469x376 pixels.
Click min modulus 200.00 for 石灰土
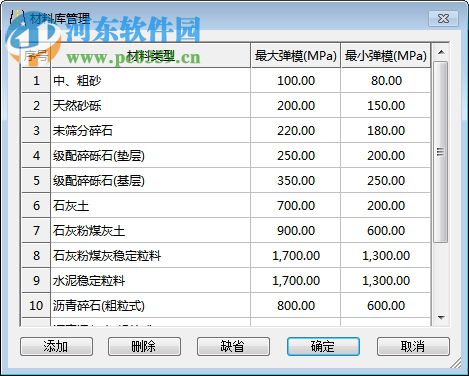(x=386, y=206)
